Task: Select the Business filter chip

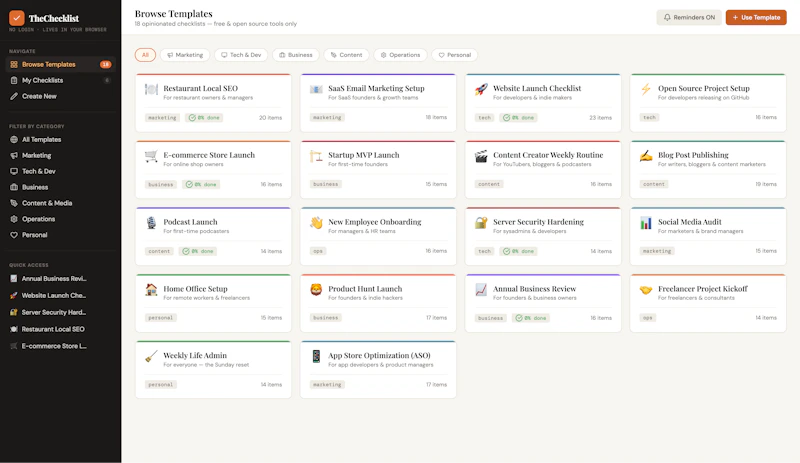Action: tap(295, 55)
